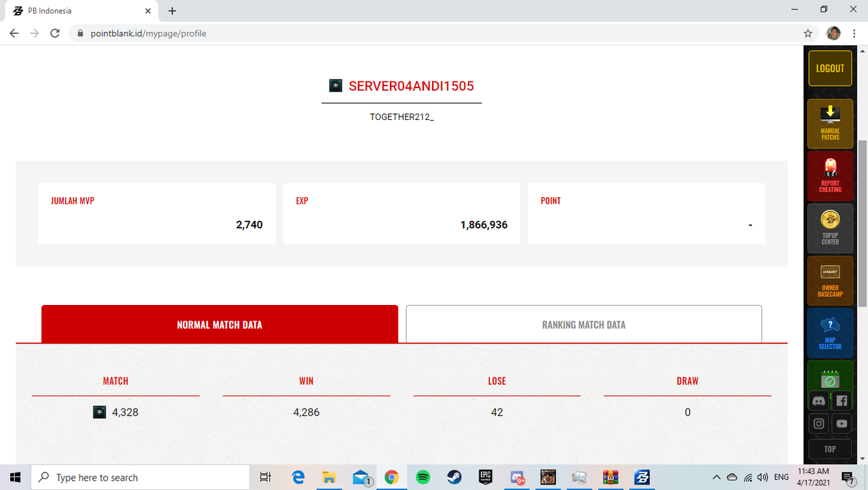Screen dimensions: 868x490
Task: Click the LOGOUT button
Action: point(830,68)
